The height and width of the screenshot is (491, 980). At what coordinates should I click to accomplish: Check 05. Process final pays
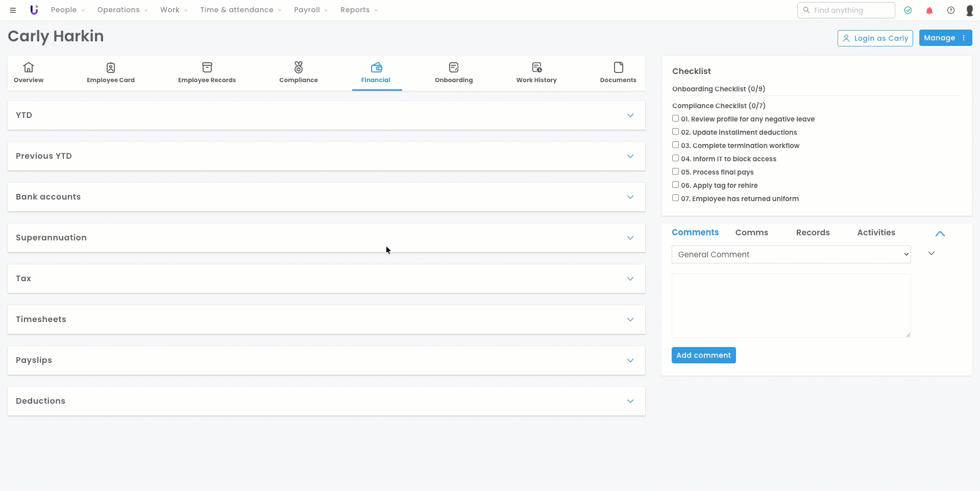[x=675, y=171]
